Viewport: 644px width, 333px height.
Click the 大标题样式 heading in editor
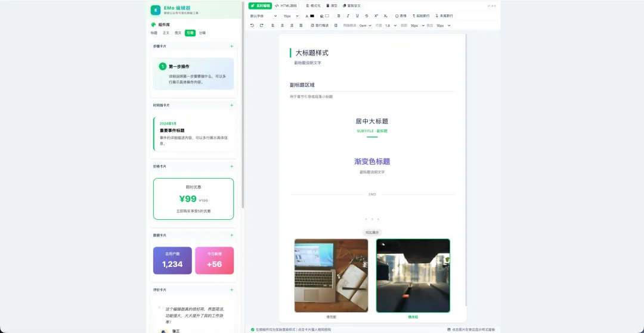coord(312,53)
